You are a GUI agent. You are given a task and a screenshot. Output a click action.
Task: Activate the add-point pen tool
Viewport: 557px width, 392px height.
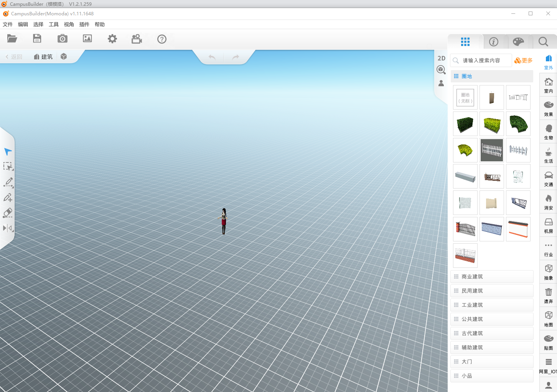coord(8,197)
